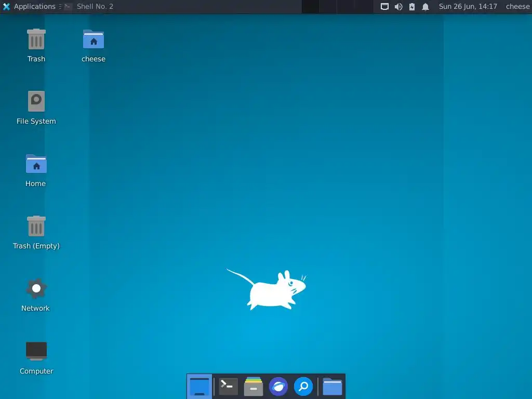Open the file manager drawer dock icon

(x=254, y=386)
